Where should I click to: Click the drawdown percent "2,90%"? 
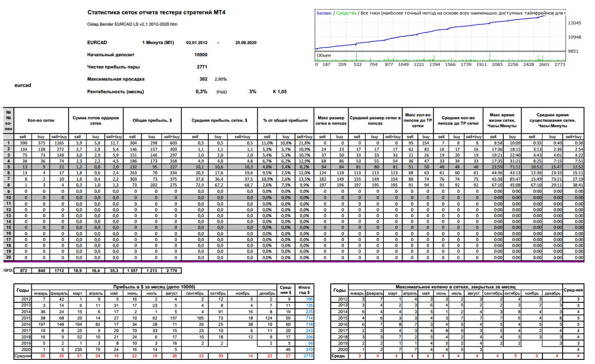[220, 79]
